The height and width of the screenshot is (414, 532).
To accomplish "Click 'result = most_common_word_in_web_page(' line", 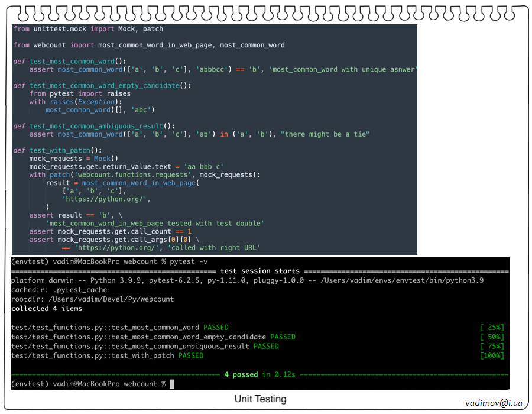I will [122, 183].
